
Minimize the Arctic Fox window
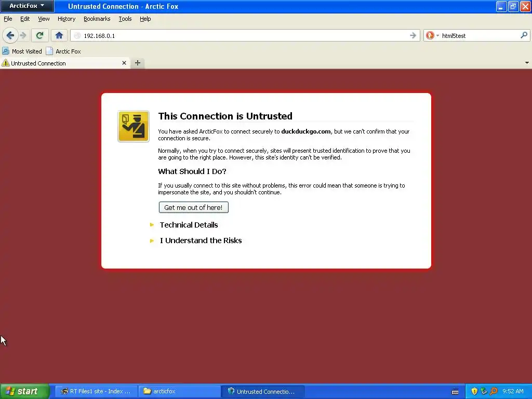[x=501, y=6]
